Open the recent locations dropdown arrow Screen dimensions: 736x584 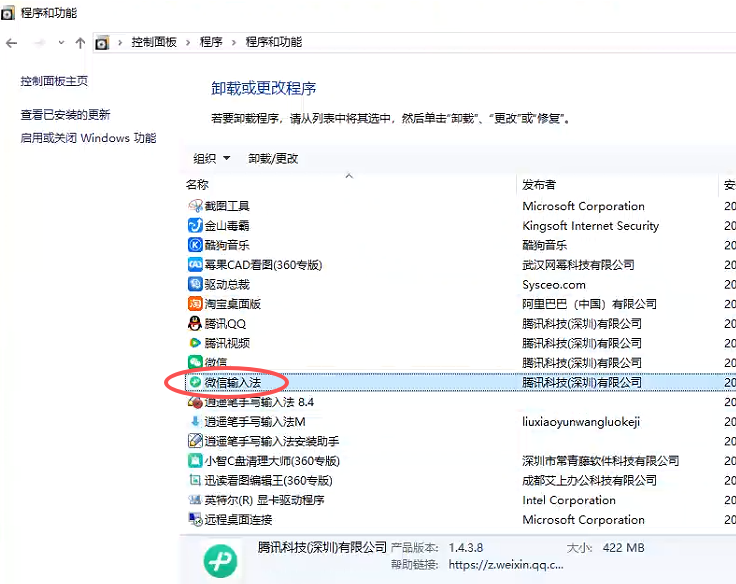61,43
